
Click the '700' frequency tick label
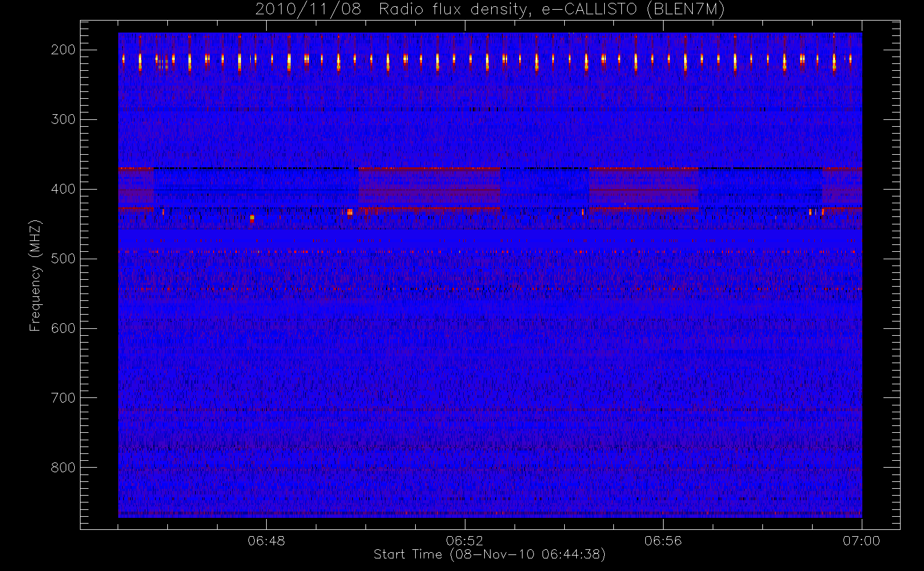click(x=63, y=398)
